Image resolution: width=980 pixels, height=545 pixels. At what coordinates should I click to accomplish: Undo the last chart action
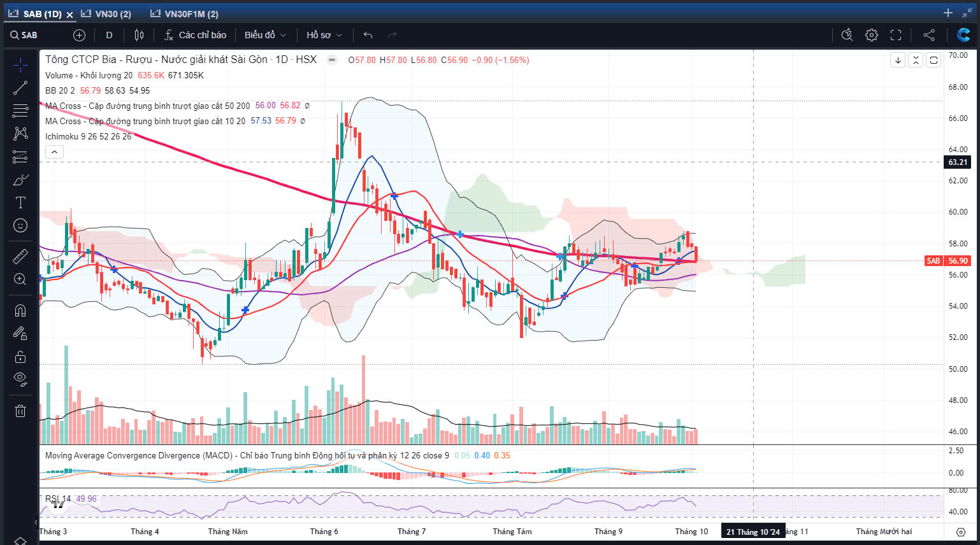tap(368, 35)
